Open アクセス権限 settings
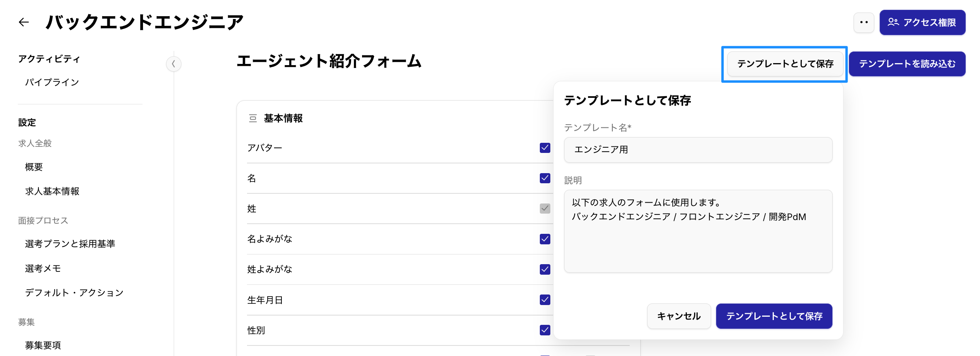 [922, 22]
